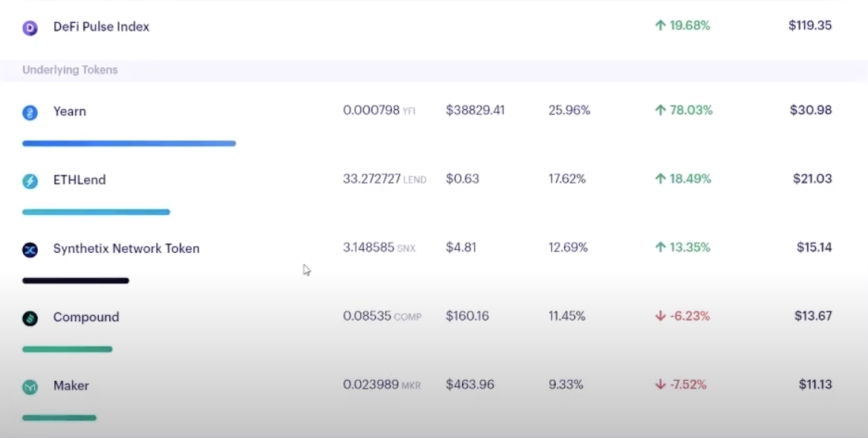The width and height of the screenshot is (868, 438).
Task: Click the up arrow beside 18.49%
Action: click(660, 179)
